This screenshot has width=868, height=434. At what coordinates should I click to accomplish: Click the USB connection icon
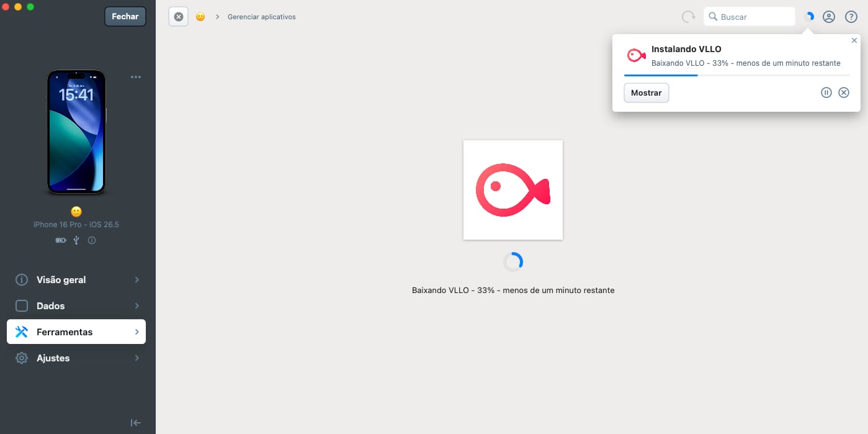76,240
